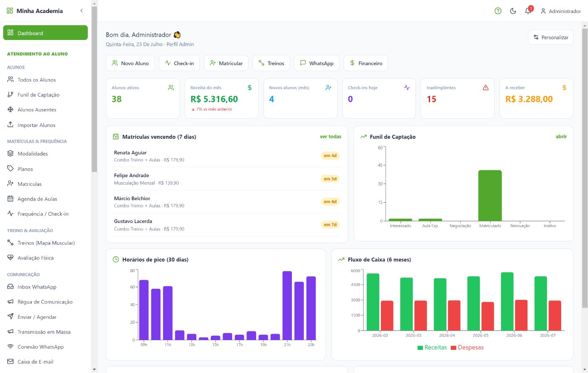588x373 pixels.
Task: Click the Fluxo de Caixa trend icon
Action: [341, 259]
